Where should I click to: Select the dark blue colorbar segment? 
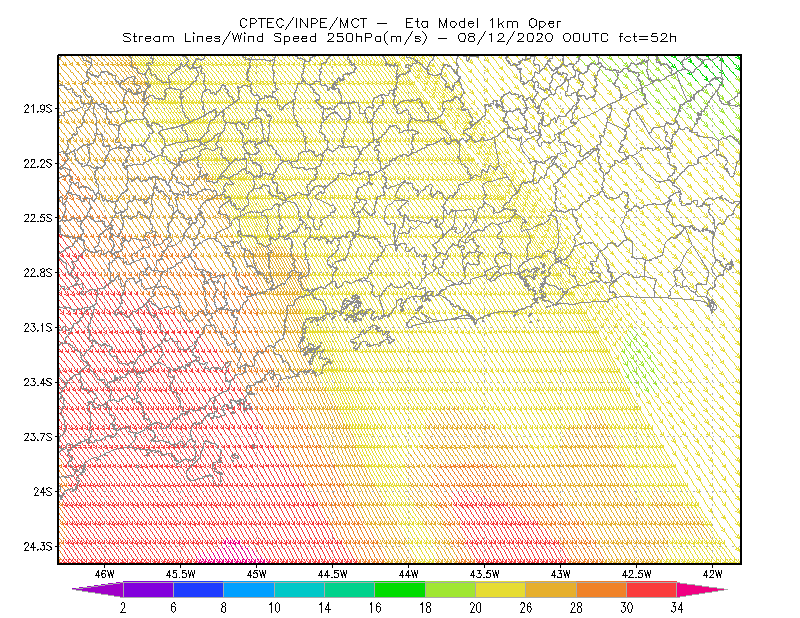(198, 589)
